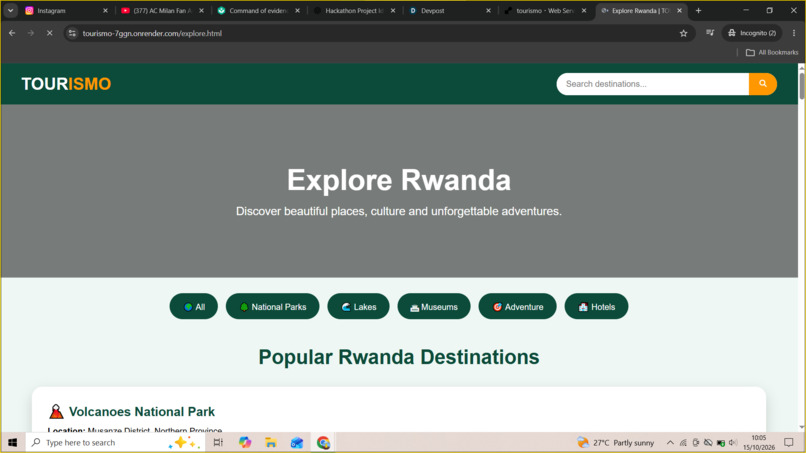This screenshot has width=806, height=453.
Task: Go forward to the next page
Action: click(x=31, y=33)
